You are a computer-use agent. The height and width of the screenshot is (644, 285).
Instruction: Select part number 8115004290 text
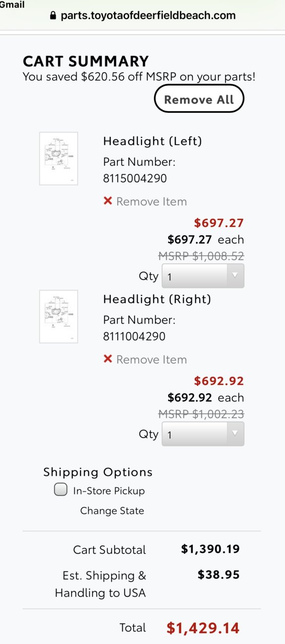[x=135, y=178]
